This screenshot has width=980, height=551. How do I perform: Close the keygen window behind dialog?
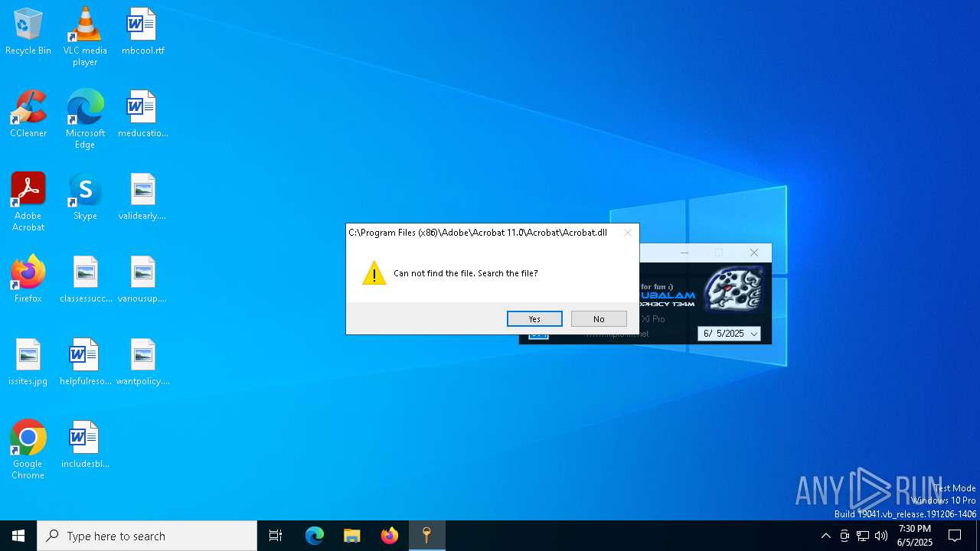(x=754, y=253)
